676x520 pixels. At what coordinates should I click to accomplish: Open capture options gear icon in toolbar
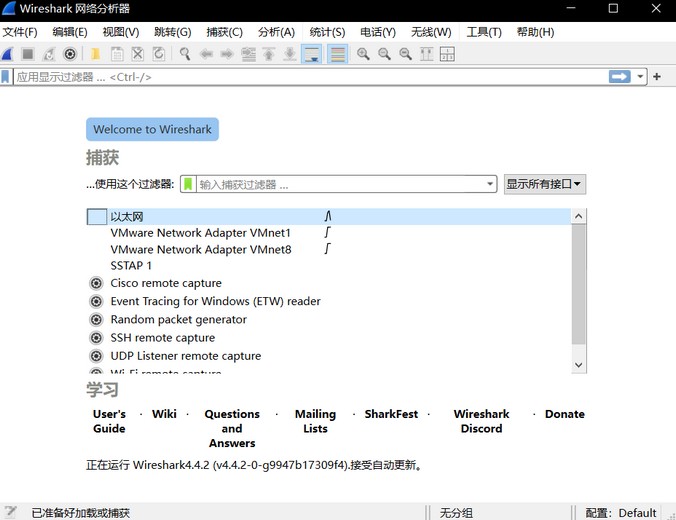coord(70,54)
